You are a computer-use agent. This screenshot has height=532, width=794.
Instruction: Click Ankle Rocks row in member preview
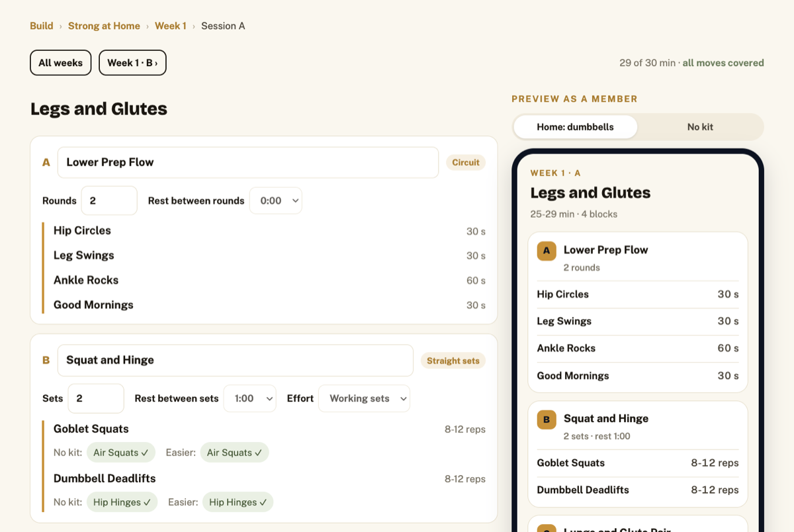tap(638, 348)
